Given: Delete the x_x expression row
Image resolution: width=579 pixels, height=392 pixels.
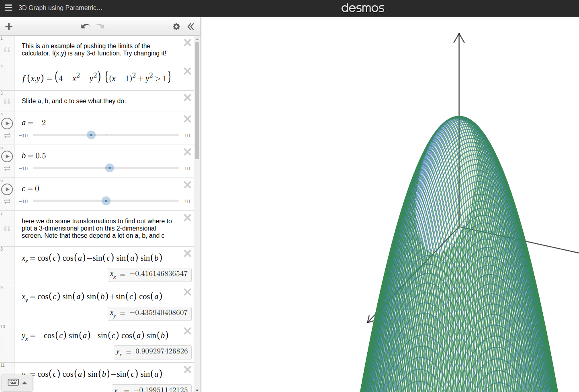Looking at the screenshot, I should [187, 253].
